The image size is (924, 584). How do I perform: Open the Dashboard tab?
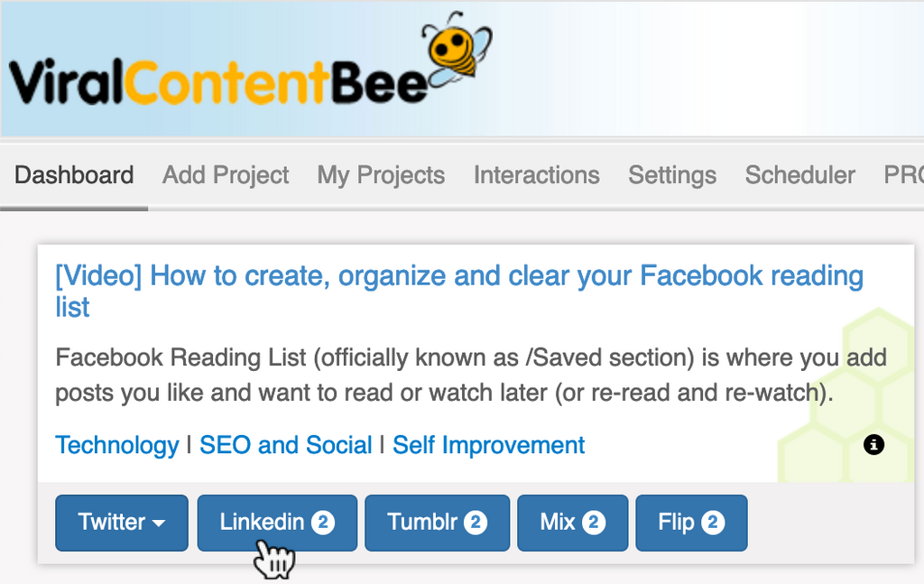click(x=74, y=175)
